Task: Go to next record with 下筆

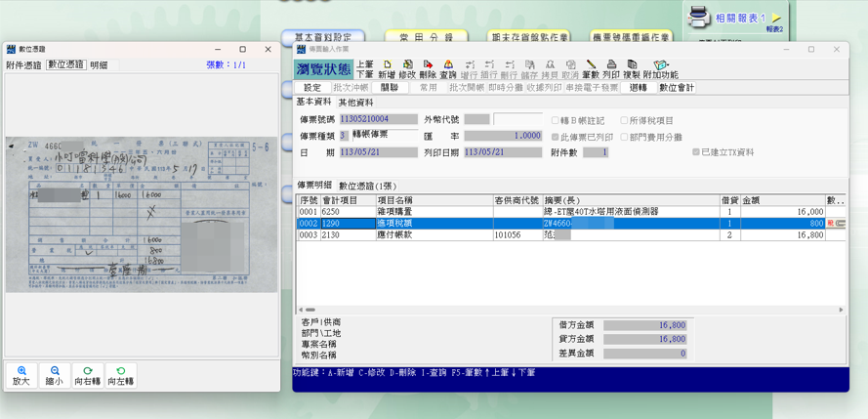Action: click(364, 74)
